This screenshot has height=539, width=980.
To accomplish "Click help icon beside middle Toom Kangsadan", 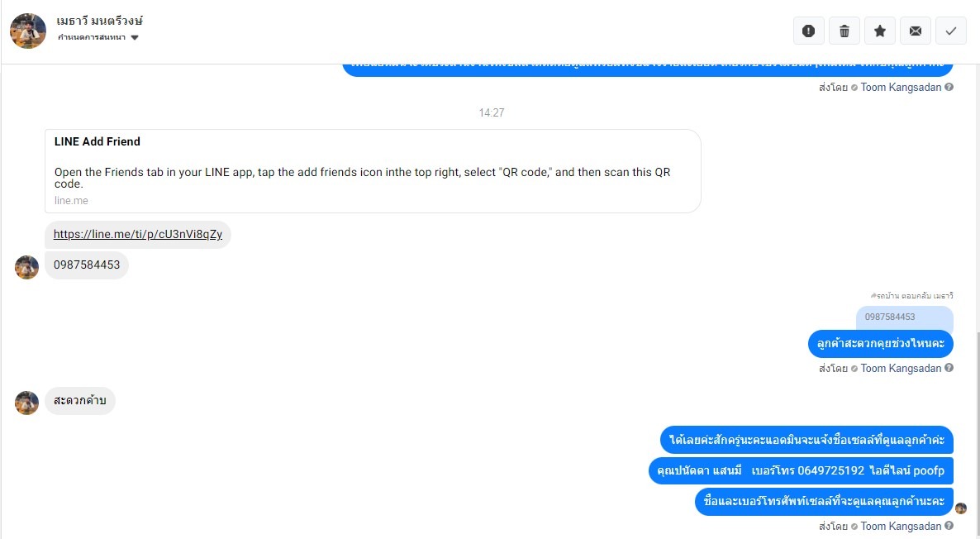I will pyautogui.click(x=949, y=368).
